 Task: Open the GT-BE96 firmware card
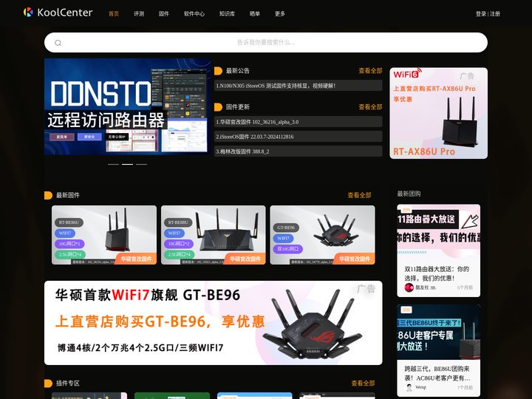[322, 235]
